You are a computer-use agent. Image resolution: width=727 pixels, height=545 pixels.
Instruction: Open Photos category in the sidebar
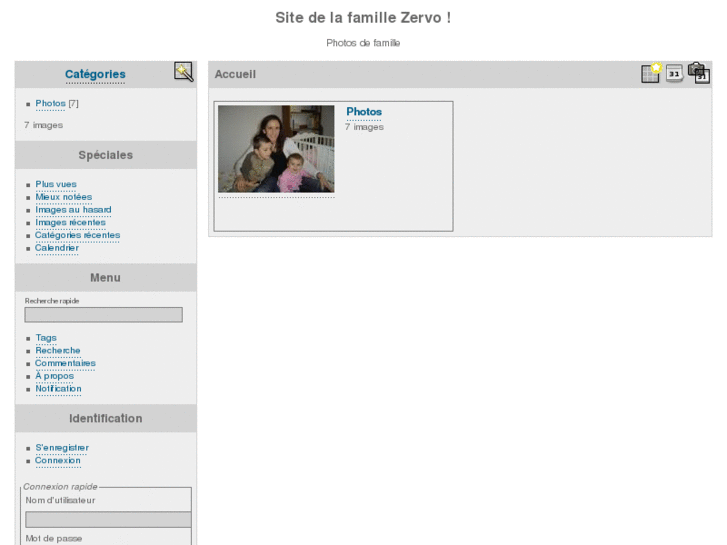click(51, 103)
